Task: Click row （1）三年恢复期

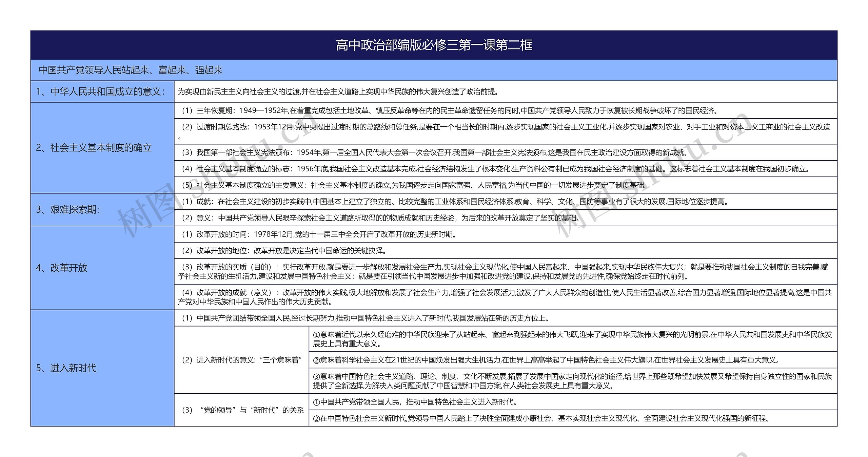Action: point(506,110)
